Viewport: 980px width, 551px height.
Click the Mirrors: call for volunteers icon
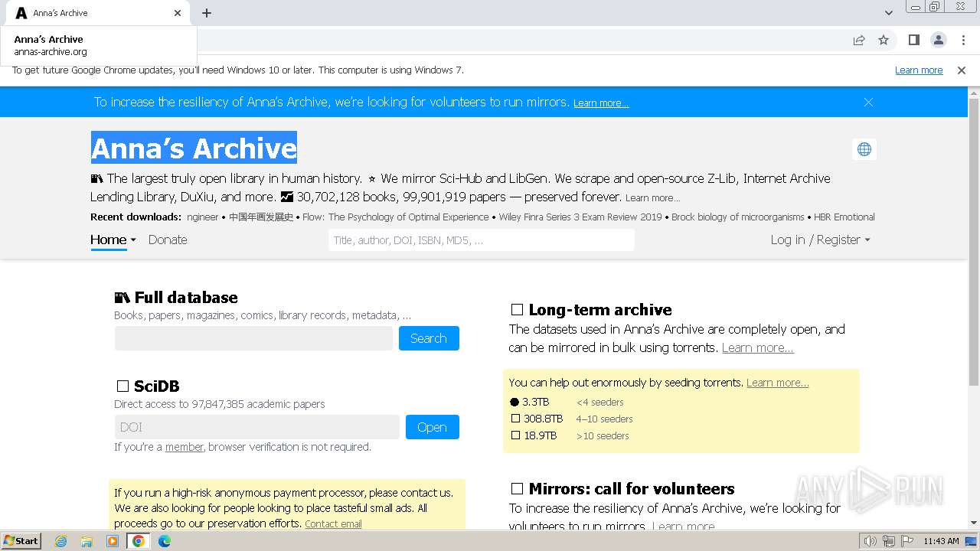[517, 489]
